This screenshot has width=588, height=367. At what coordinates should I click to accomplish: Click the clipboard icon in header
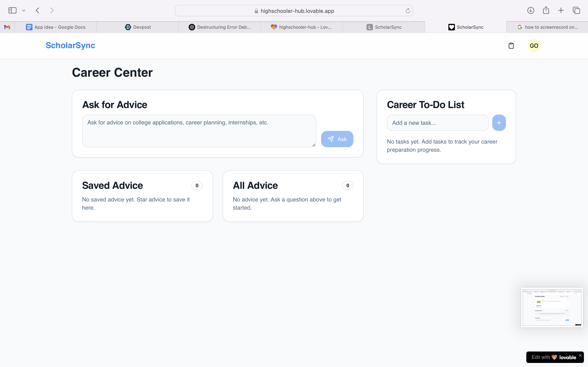(511, 46)
